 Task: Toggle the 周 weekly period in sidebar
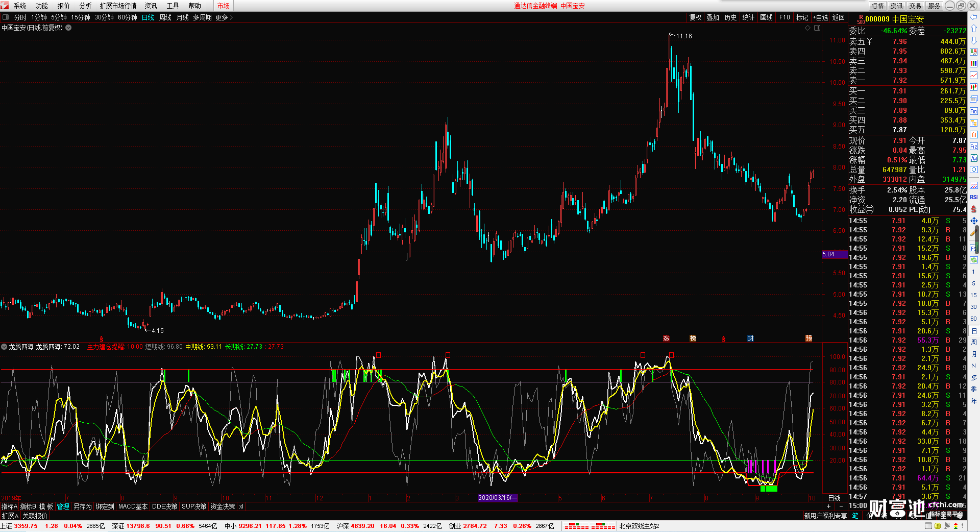973,342
